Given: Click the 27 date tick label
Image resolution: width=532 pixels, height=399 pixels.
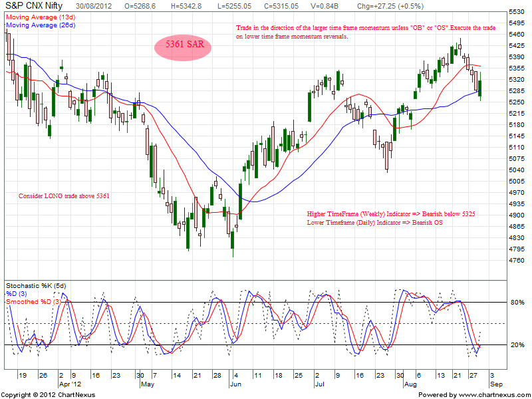Looking at the screenshot, I should pos(473,376).
